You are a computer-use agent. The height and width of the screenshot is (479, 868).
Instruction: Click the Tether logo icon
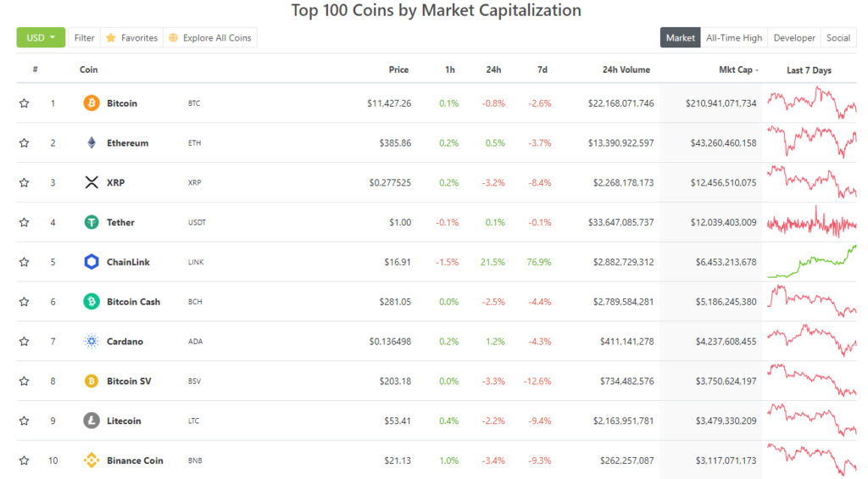click(92, 222)
